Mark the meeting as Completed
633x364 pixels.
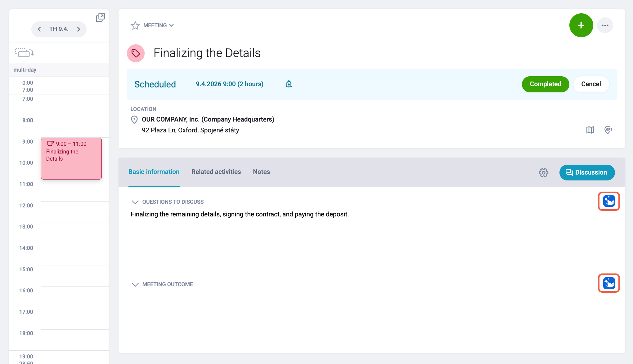tap(545, 84)
